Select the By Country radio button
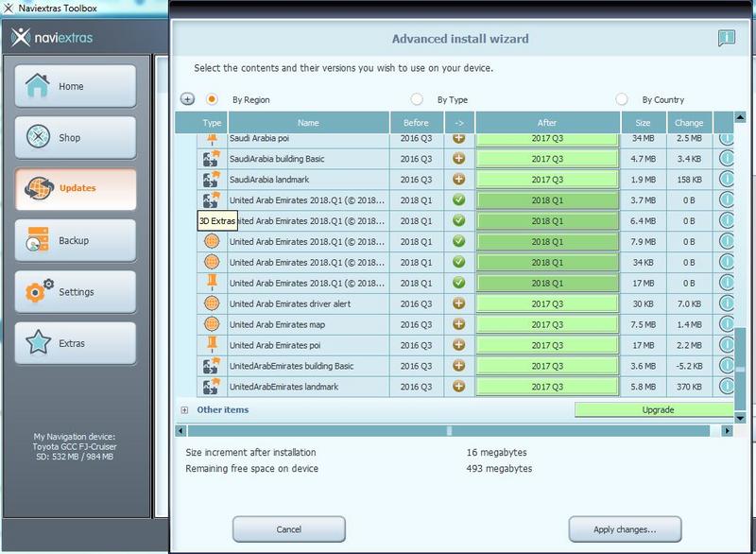This screenshot has height=554, width=756. pyautogui.click(x=622, y=99)
